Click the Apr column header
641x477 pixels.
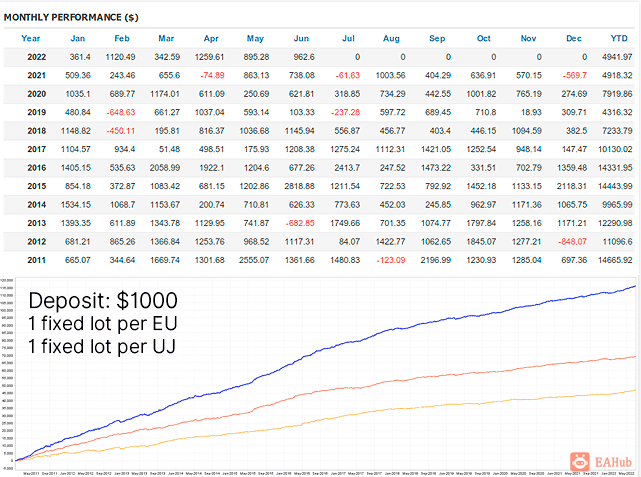pos(211,38)
